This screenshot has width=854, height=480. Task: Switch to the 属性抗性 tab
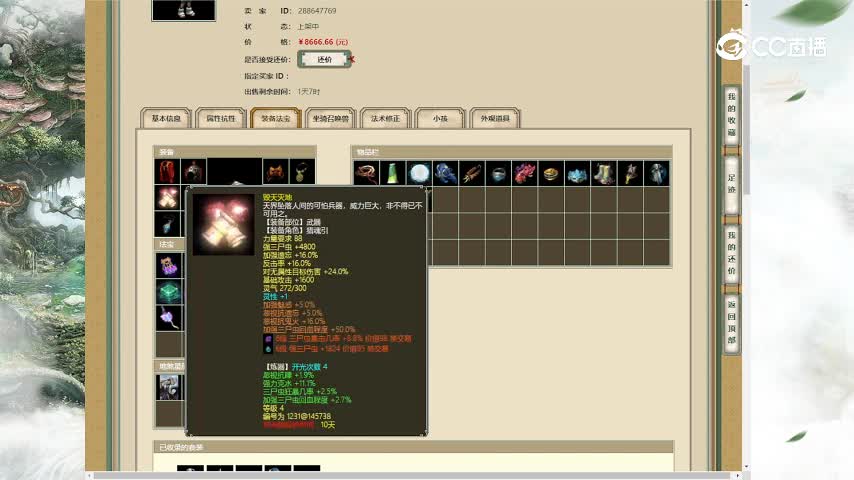221,118
